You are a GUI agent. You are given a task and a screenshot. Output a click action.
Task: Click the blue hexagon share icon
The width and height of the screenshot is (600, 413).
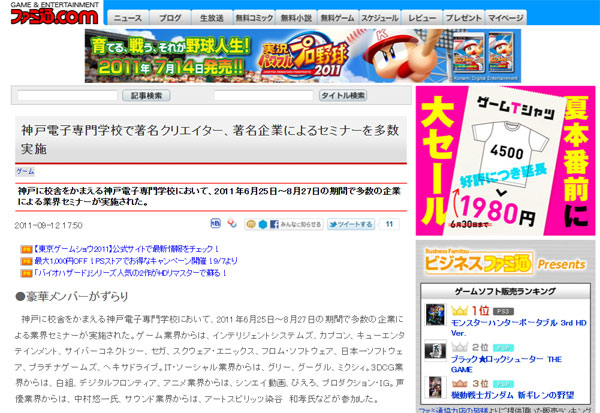click(263, 224)
